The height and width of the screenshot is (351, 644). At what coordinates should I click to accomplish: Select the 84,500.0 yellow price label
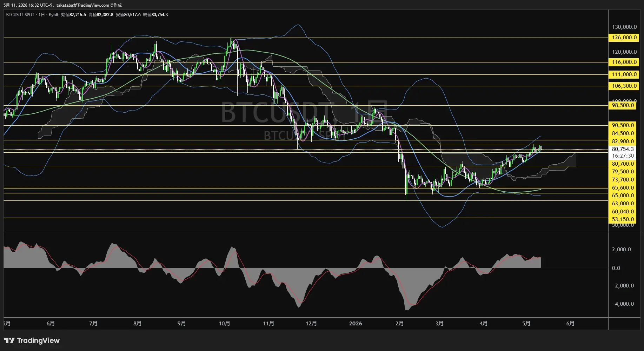click(x=623, y=133)
